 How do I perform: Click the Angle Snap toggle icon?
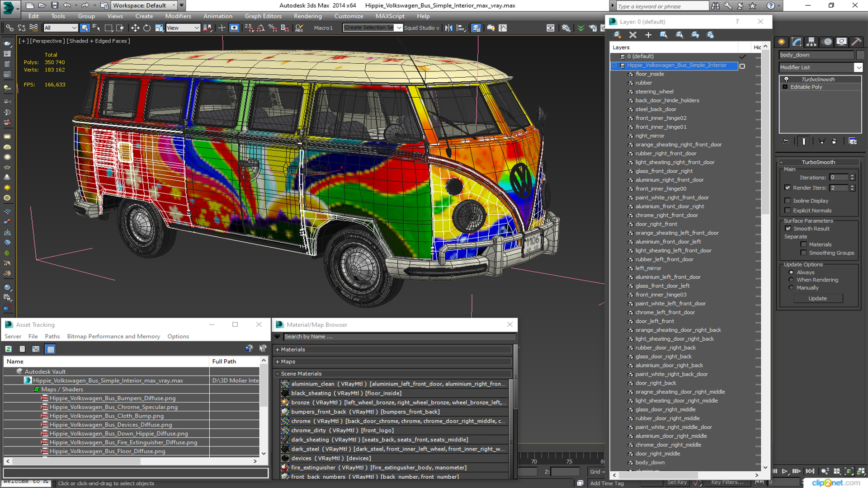point(261,28)
